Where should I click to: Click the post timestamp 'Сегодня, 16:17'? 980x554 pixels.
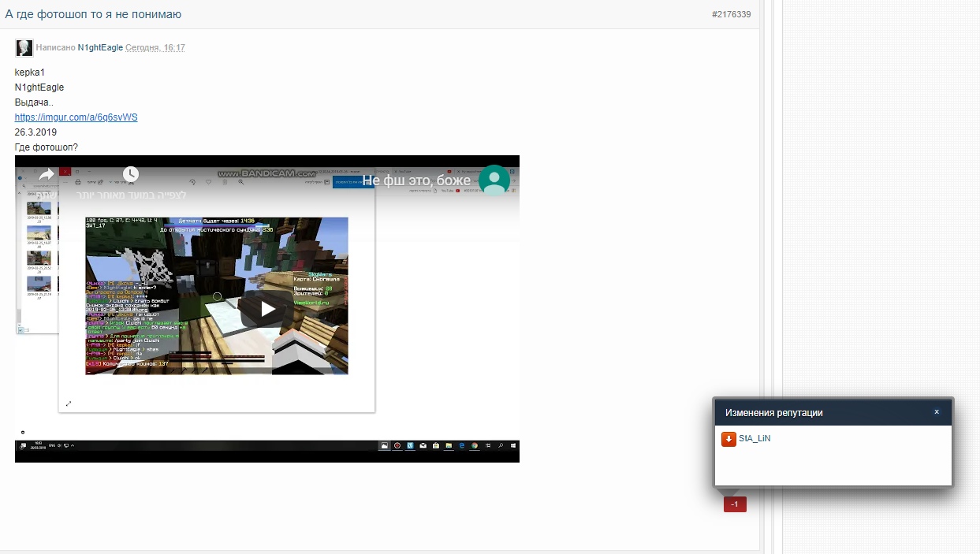click(155, 48)
